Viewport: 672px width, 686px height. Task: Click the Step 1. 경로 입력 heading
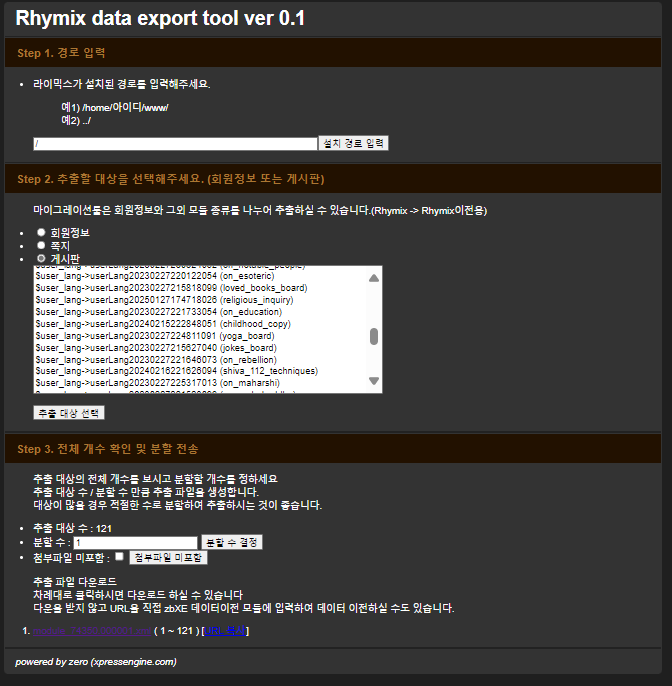click(61, 53)
